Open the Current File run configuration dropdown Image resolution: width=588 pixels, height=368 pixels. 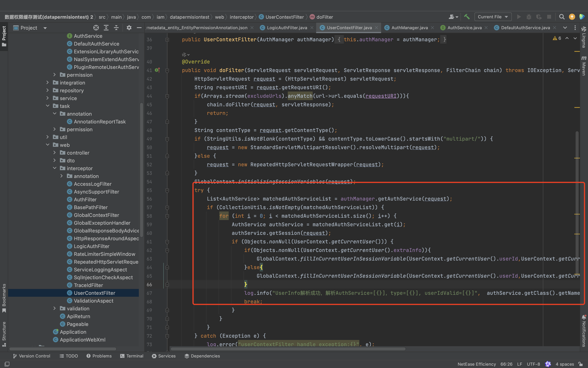tap(493, 17)
